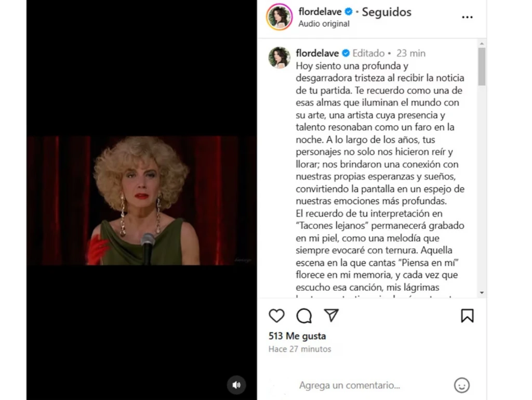Open the Audio original link
532x400 pixels.
(x=324, y=24)
